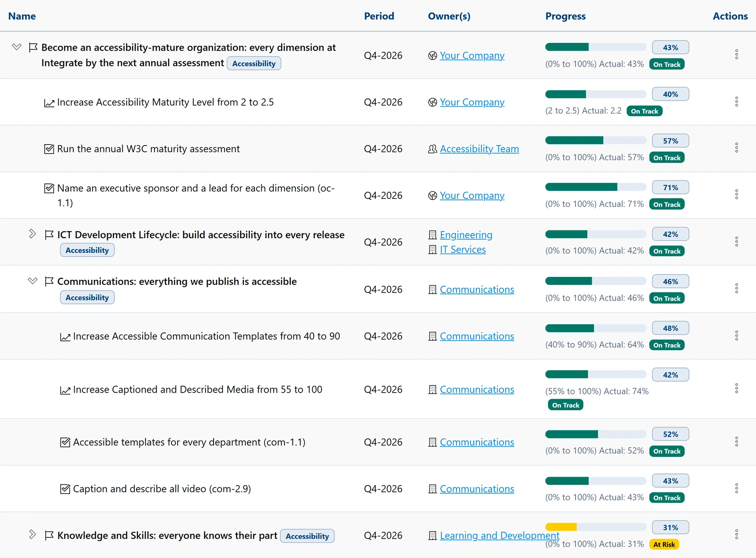Screen dimensions: 756x558
Task: Collapse the Communications objective
Action: tap(32, 281)
